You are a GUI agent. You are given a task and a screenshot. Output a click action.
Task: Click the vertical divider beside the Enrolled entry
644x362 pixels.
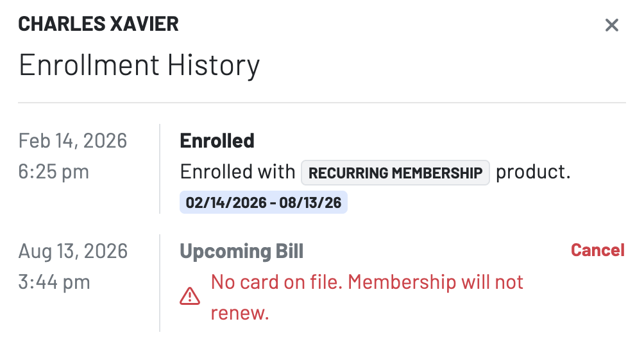(160, 168)
